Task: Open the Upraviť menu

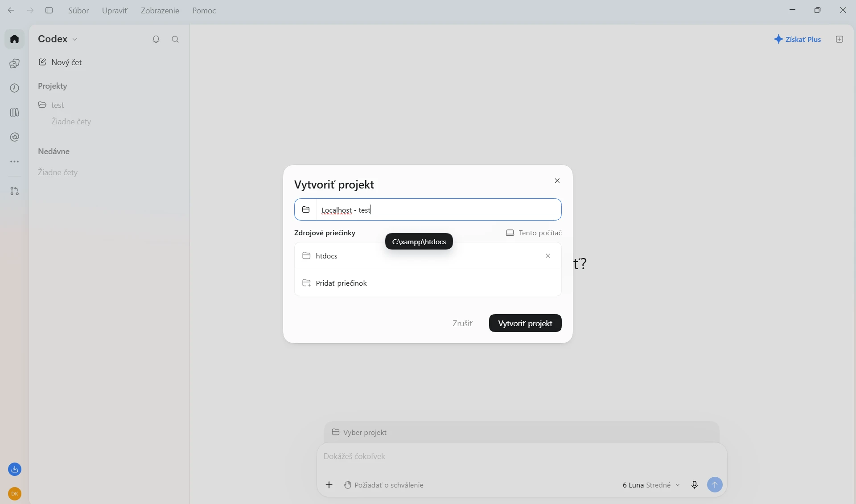Action: [115, 10]
